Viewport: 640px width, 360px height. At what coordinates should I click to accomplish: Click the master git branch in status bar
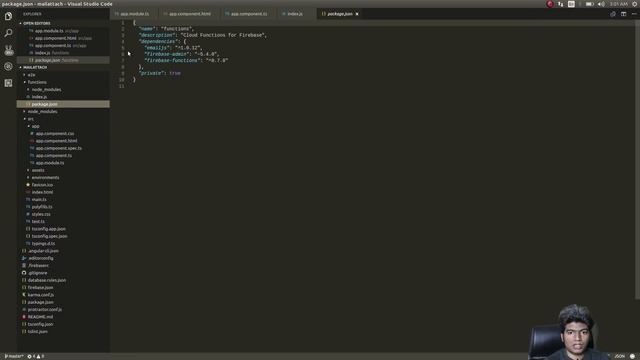tap(14, 356)
